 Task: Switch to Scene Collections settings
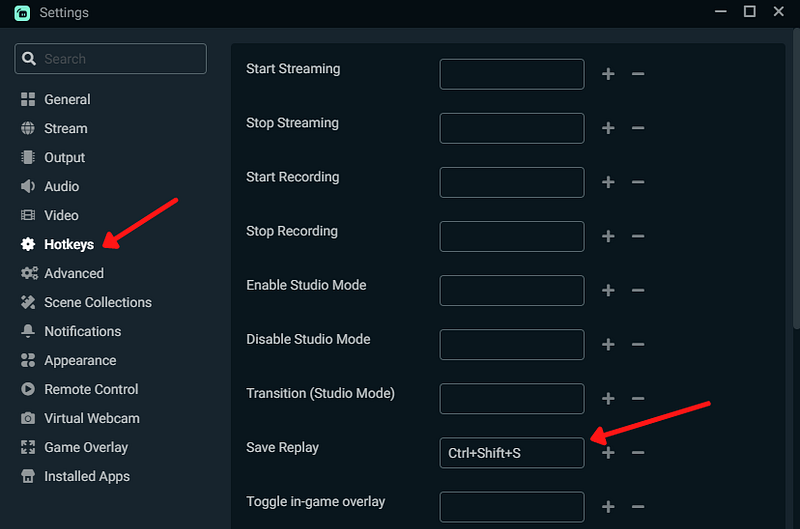pos(97,303)
